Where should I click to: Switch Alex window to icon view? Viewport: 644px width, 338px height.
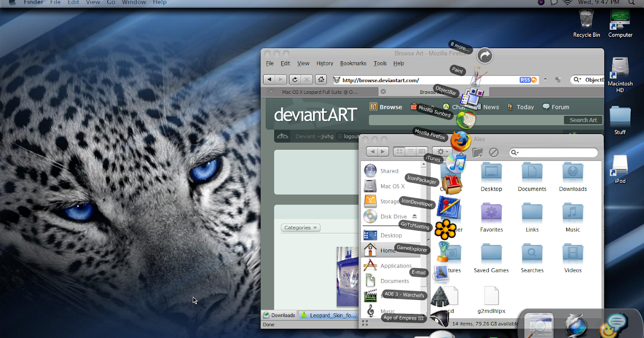tap(399, 152)
